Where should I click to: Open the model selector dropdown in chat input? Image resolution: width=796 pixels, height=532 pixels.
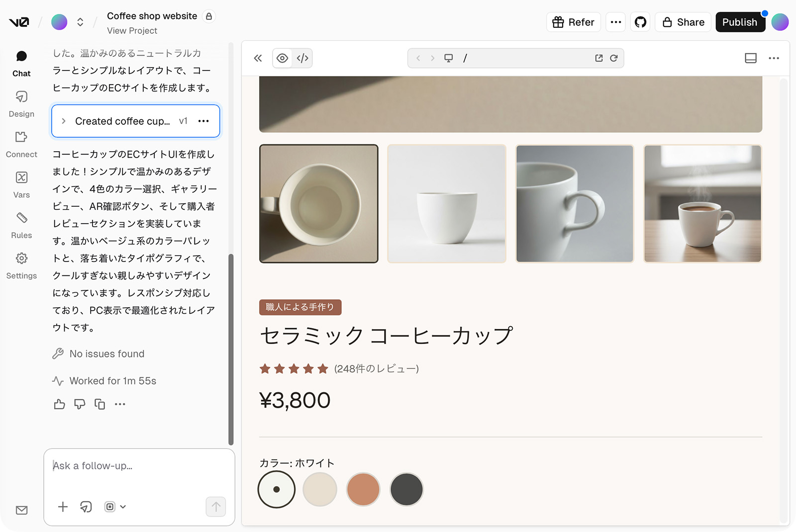click(115, 507)
